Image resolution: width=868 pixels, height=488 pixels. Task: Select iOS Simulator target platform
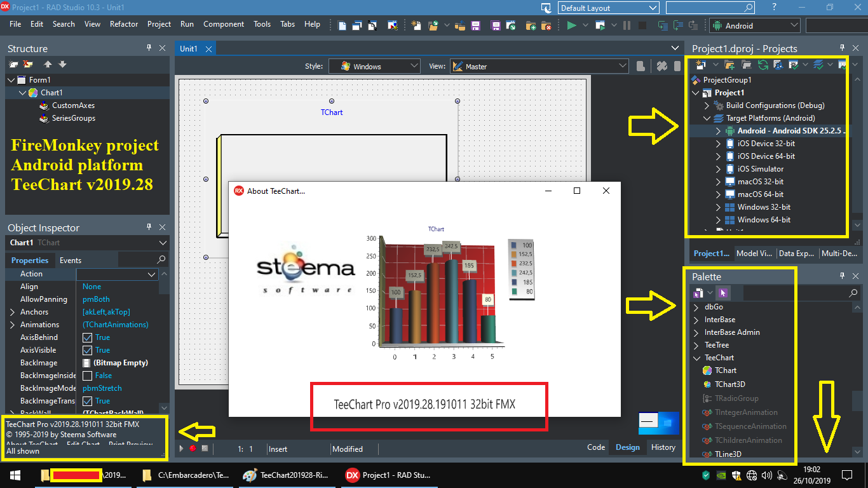click(761, 169)
